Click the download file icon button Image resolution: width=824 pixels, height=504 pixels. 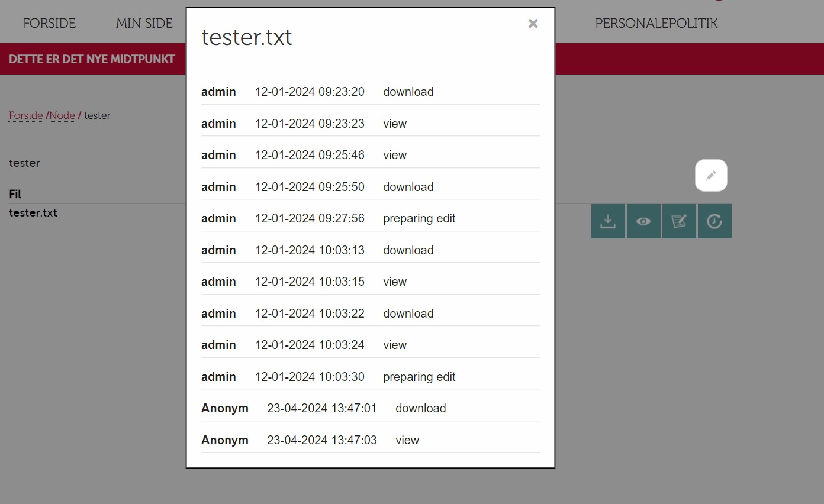tap(608, 221)
